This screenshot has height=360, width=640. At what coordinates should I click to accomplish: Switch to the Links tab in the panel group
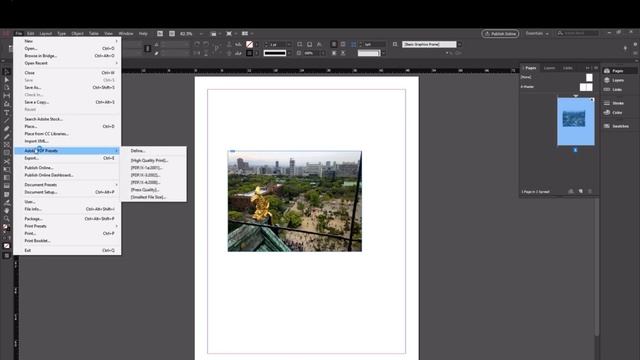(x=568, y=68)
